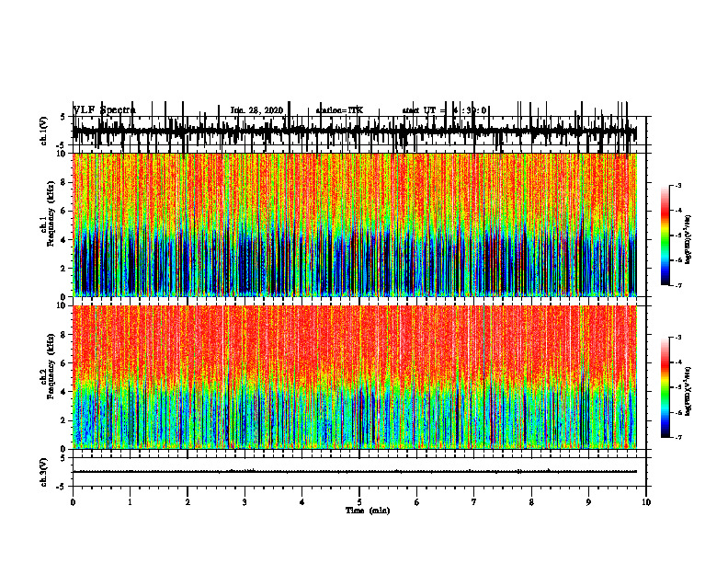The height and width of the screenshot is (563, 728).
Task: Click the 'start UT' header label
Action: (x=419, y=110)
